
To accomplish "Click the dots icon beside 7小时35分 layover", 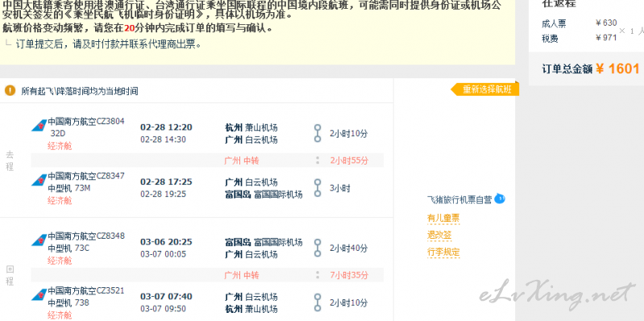I will 318,275.
